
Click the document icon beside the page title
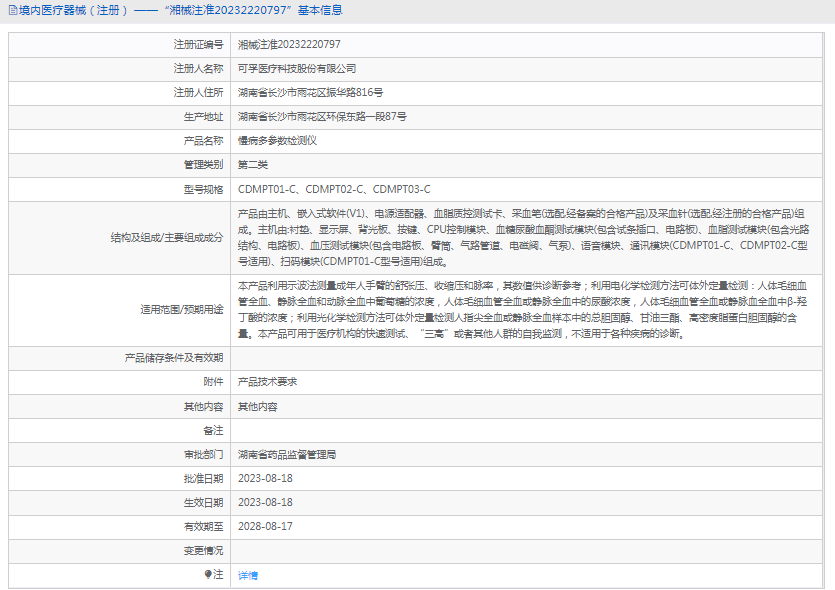13,11
